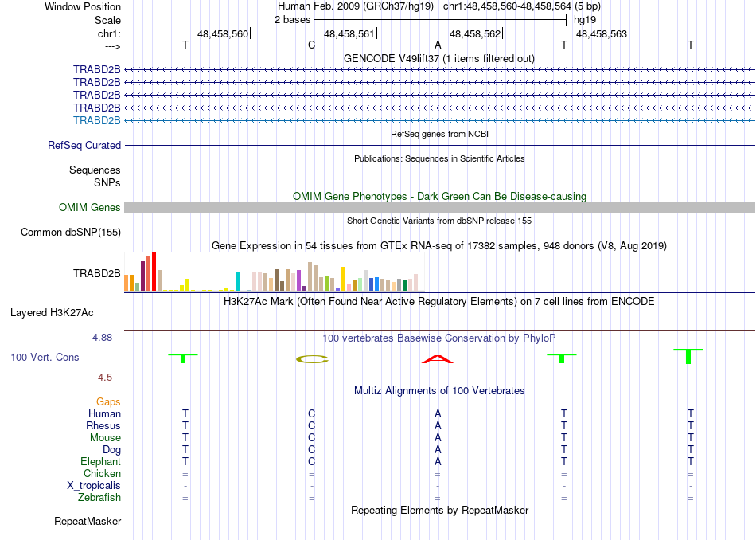Click the 48,458,563 coordinate on the ruler

point(602,33)
